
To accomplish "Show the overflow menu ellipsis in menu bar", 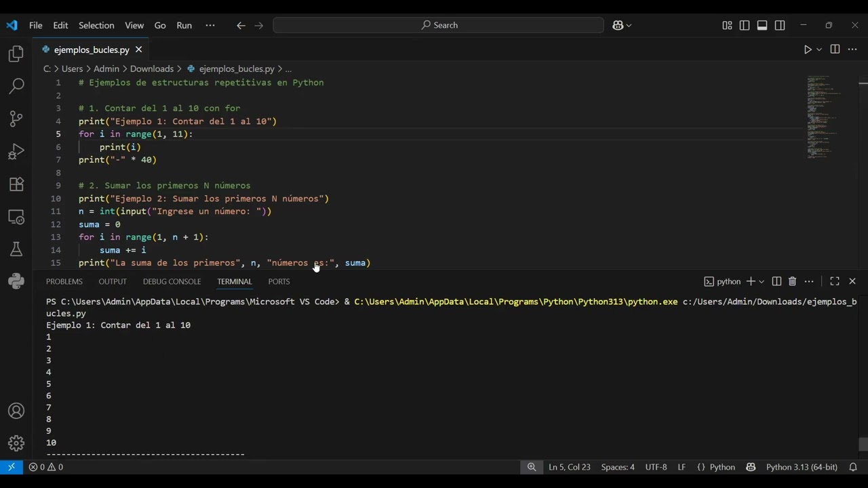I will 210,25.
